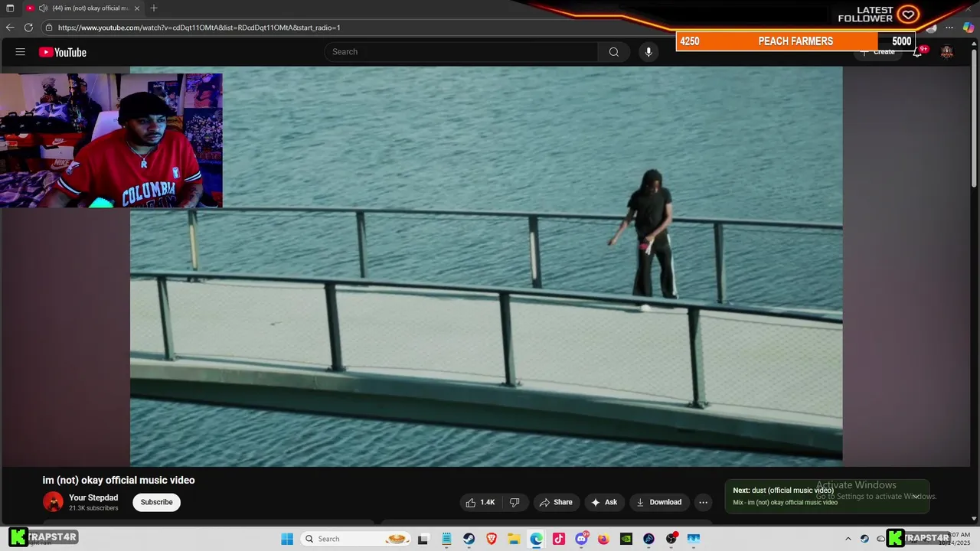Like the video with 1.4K likes
This screenshot has width=980, height=551.
click(x=481, y=502)
